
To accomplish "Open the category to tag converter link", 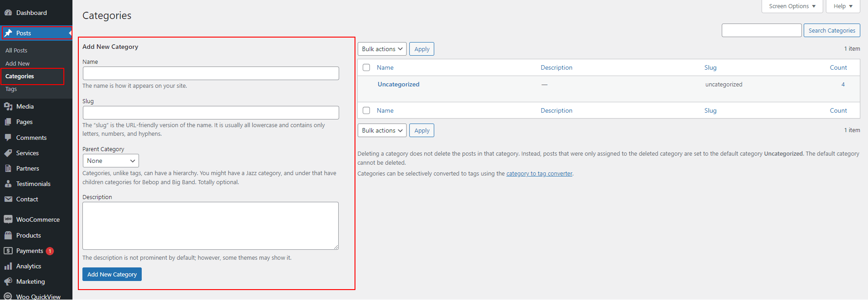I will tap(539, 174).
